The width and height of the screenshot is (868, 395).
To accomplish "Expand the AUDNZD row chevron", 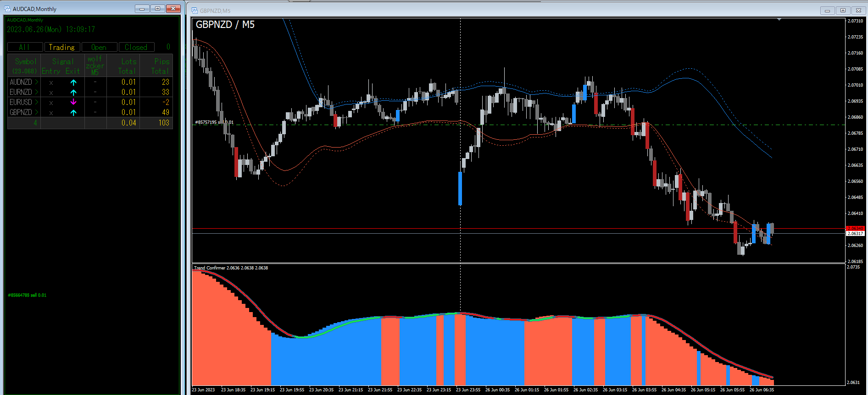I will (37, 82).
